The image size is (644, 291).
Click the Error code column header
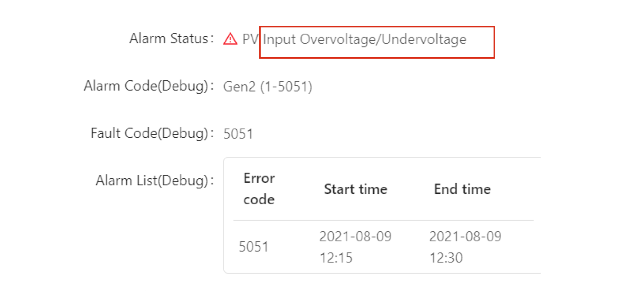click(259, 189)
